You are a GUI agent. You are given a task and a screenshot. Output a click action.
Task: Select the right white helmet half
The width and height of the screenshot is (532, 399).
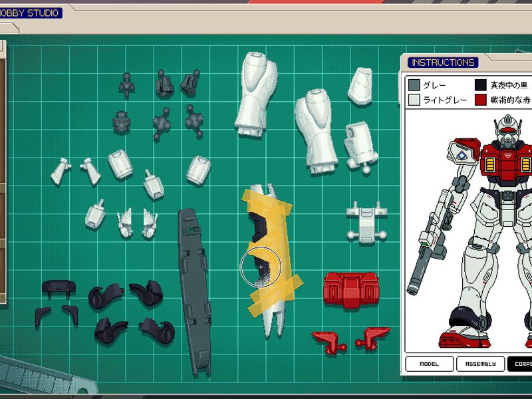pos(149,223)
